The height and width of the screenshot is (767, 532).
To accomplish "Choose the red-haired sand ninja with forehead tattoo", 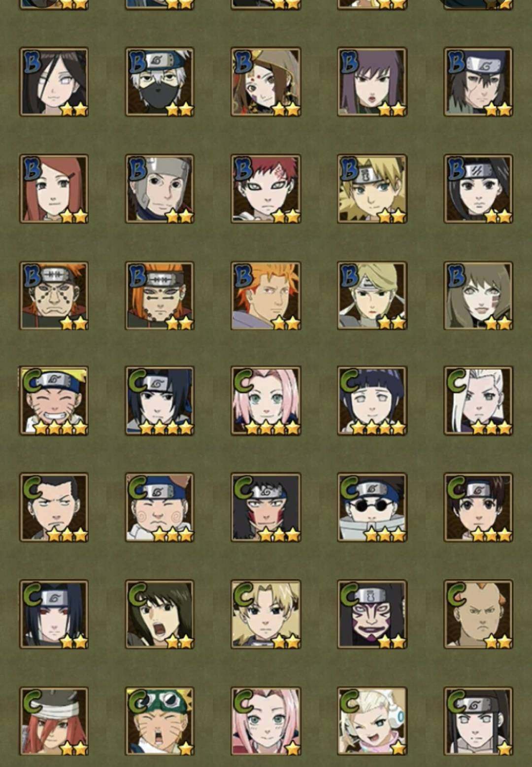I will coord(266,189).
